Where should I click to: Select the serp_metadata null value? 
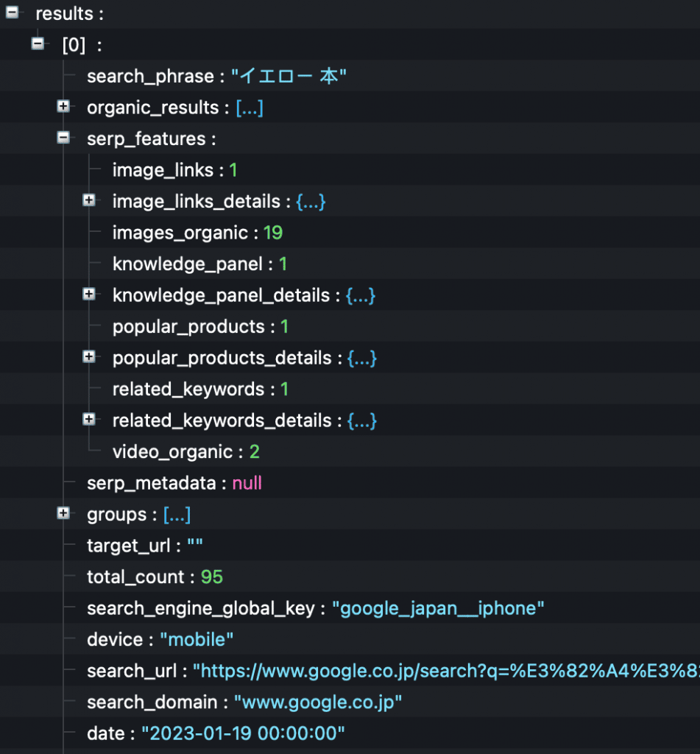(x=247, y=484)
